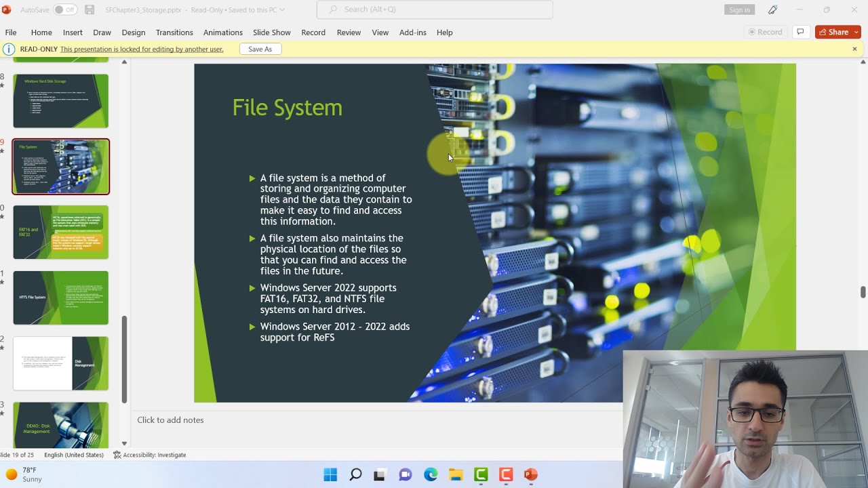Viewport: 868px width, 488px height.
Task: Open the Draw tab
Action: (102, 33)
